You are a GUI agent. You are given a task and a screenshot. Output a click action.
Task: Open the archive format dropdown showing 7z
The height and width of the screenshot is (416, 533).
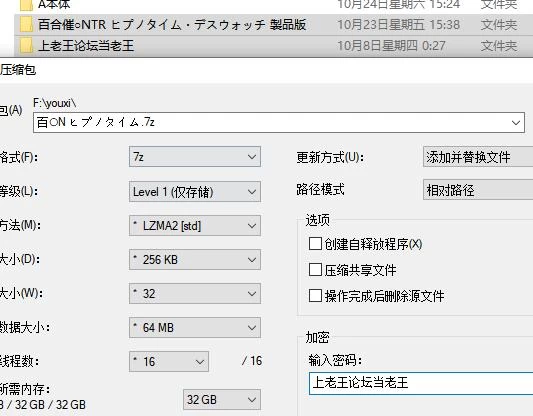[195, 157]
